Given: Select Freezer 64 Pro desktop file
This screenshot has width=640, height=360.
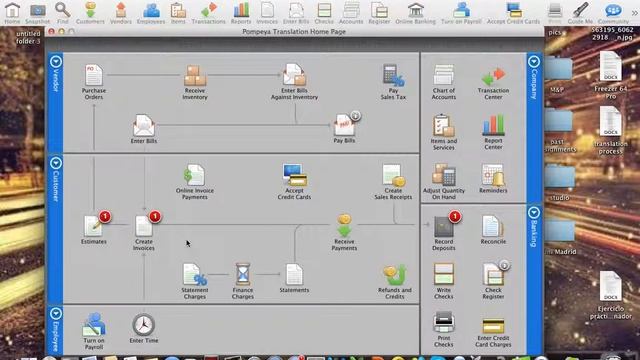Looking at the screenshot, I should tap(611, 75).
